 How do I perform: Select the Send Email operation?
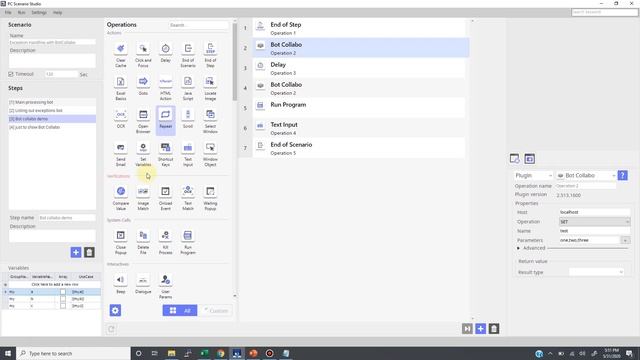coord(120,154)
